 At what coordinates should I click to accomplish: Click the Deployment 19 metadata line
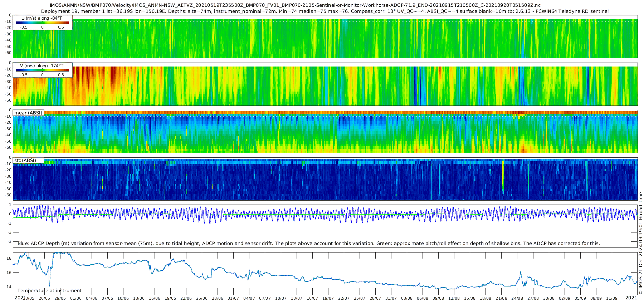coord(325,11)
